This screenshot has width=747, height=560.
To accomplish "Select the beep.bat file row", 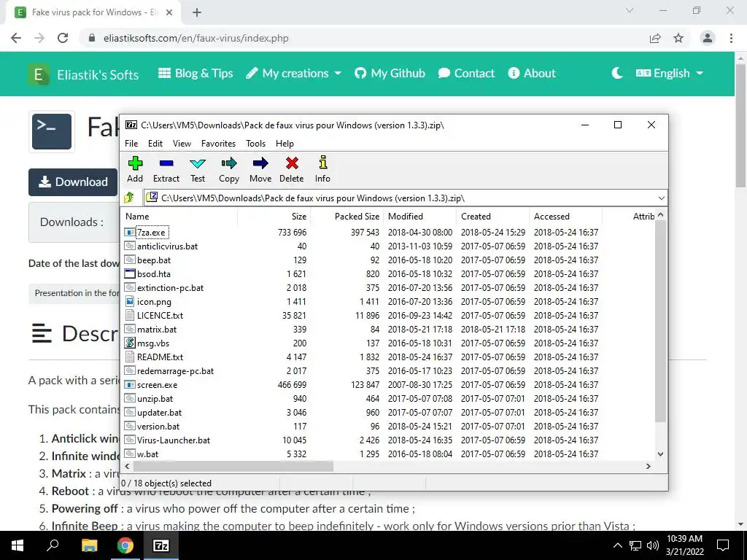I will click(x=388, y=260).
